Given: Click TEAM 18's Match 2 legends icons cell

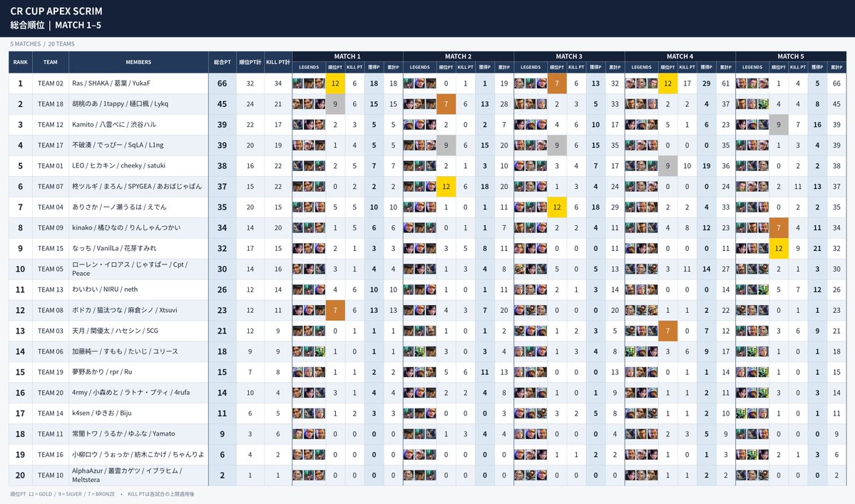Looking at the screenshot, I should coord(420,104).
